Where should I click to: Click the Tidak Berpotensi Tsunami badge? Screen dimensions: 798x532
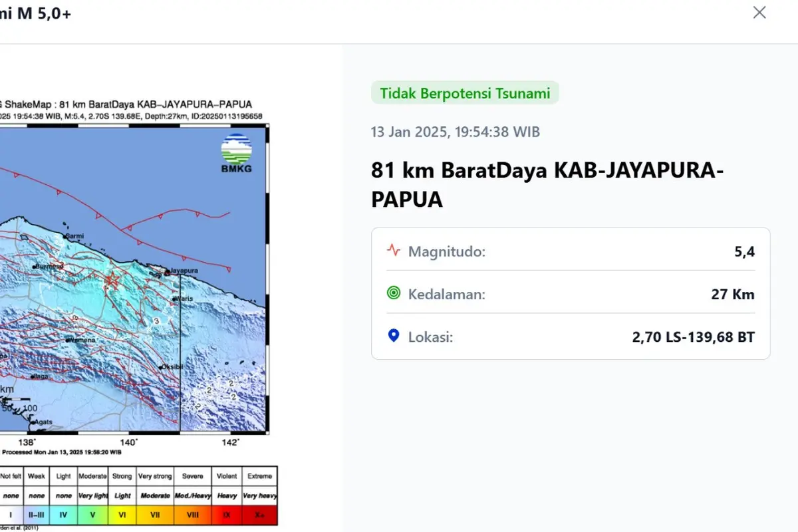tap(465, 93)
